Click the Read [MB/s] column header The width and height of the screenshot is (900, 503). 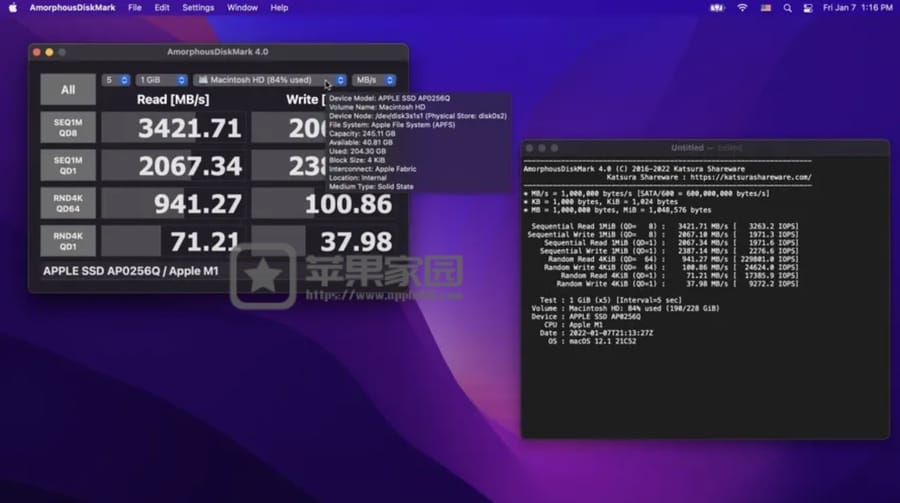point(173,99)
